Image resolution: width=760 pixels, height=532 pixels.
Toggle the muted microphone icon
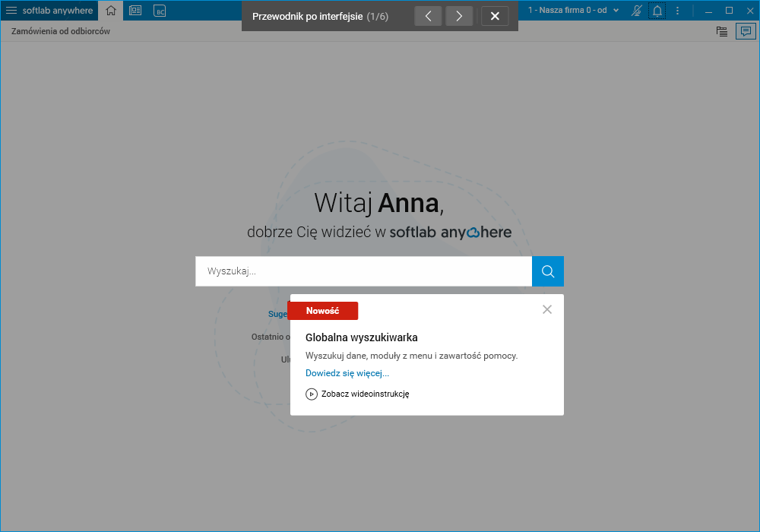(636, 10)
